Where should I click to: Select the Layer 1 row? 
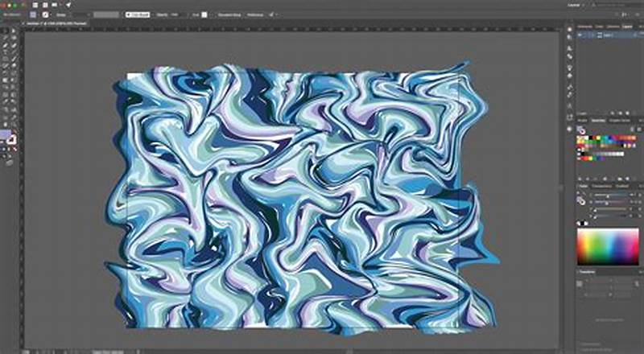point(609,35)
